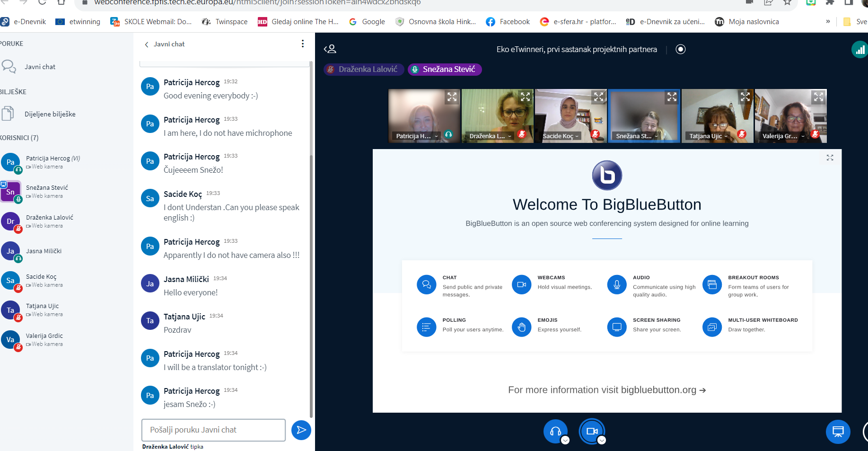Click Tatjana Ujic 'Pozdrav' message

click(177, 330)
